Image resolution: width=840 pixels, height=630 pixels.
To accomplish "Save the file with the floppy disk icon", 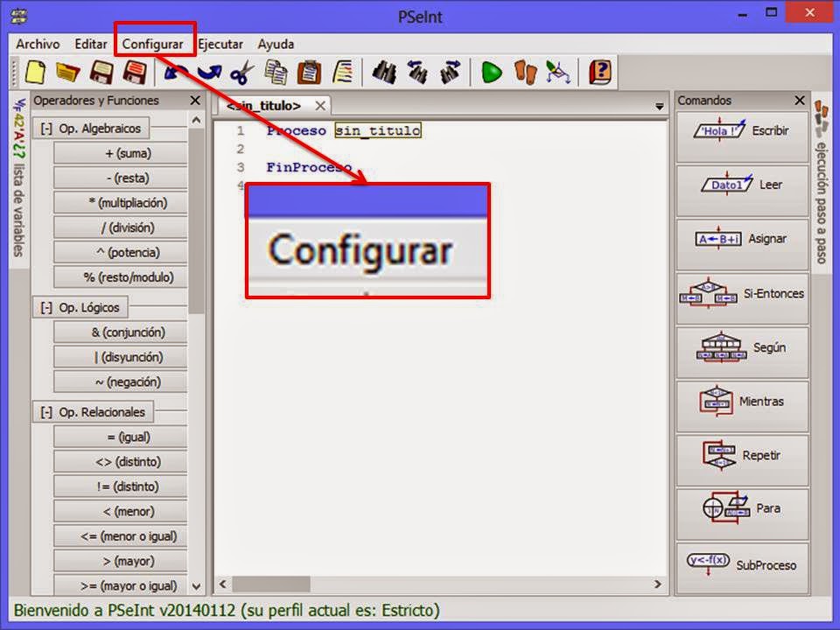I will tap(101, 72).
